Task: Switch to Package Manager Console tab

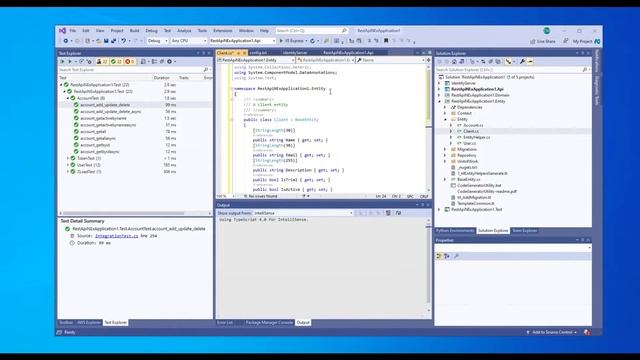Action: pyautogui.click(x=269, y=322)
